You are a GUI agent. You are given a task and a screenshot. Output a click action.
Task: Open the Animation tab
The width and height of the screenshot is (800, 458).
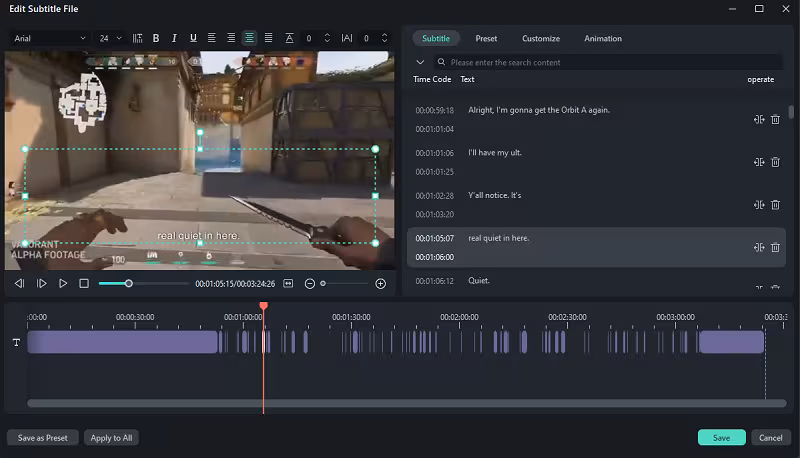pos(603,38)
